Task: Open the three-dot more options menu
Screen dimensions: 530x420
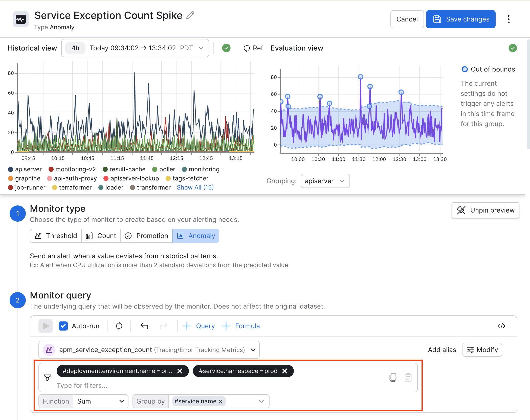Action: (509, 19)
